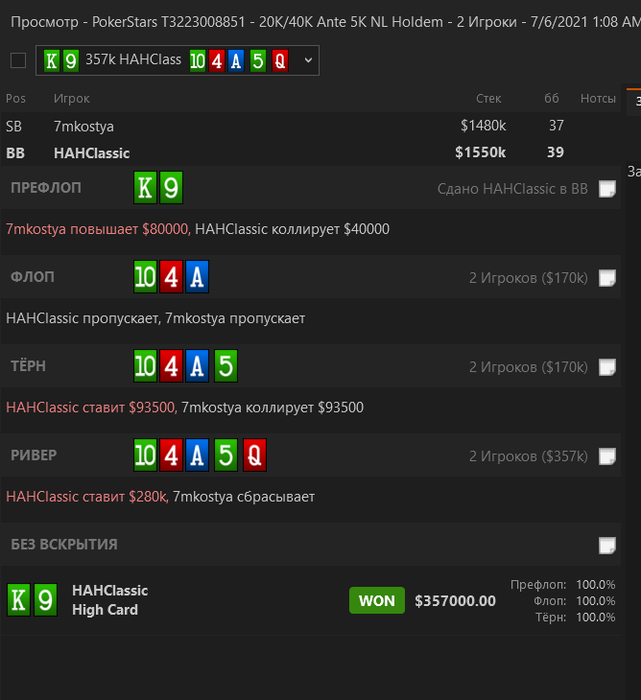
Task: Click the Pos column header
Action: (16, 99)
